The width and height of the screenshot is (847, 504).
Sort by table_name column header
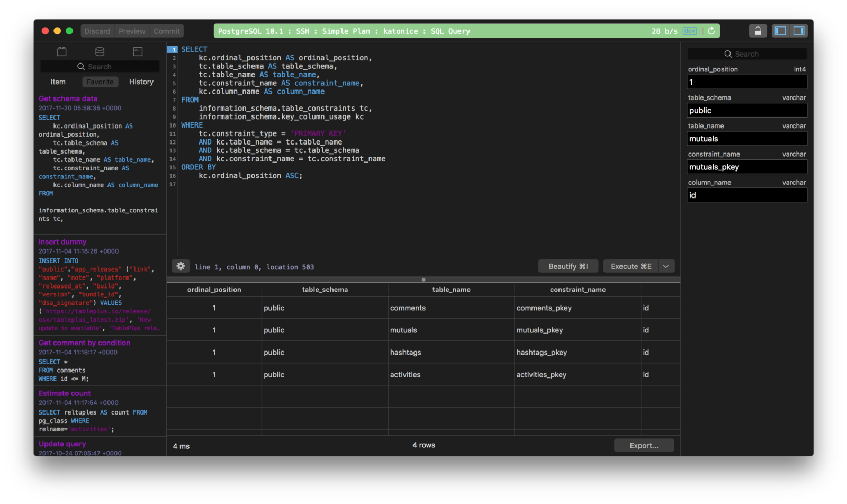click(x=451, y=290)
